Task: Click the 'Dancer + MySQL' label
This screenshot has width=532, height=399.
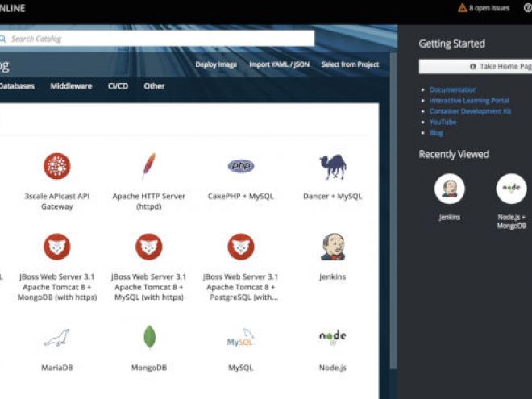Action: click(x=332, y=196)
